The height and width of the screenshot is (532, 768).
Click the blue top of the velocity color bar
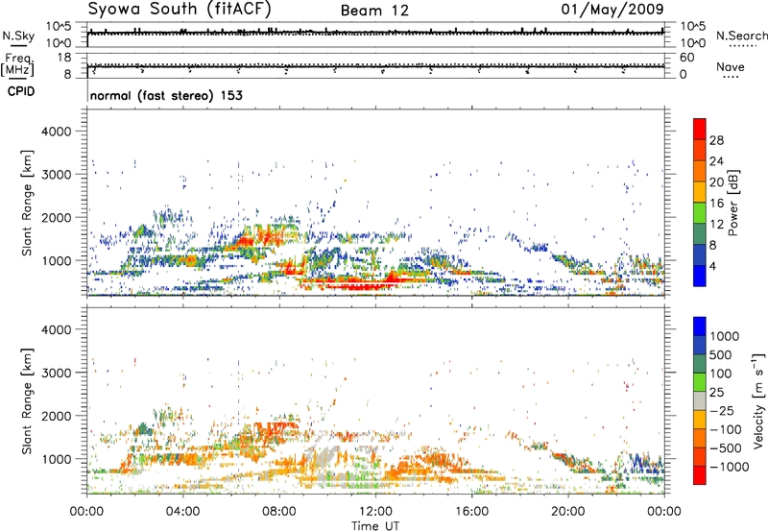(x=700, y=326)
